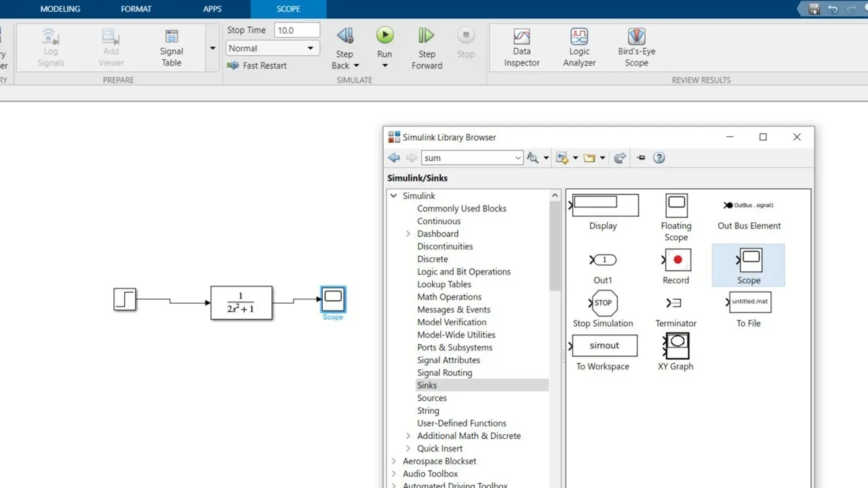Select Commonly Used Blocks in tree

tap(462, 209)
